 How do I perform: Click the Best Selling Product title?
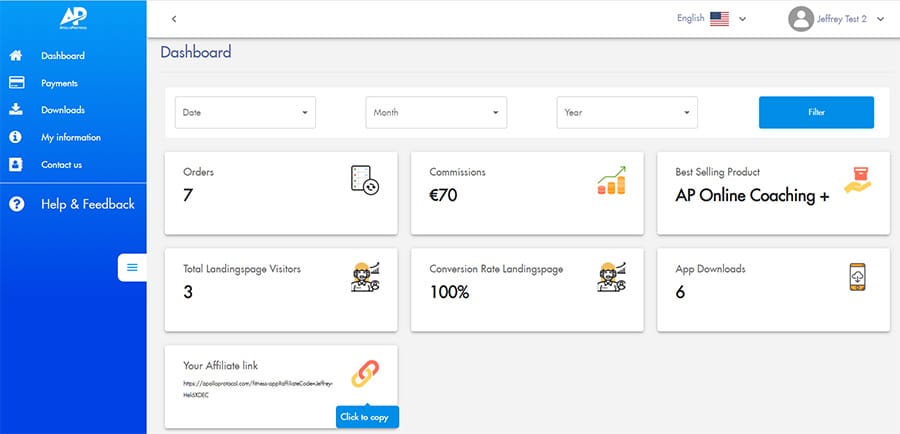(717, 172)
